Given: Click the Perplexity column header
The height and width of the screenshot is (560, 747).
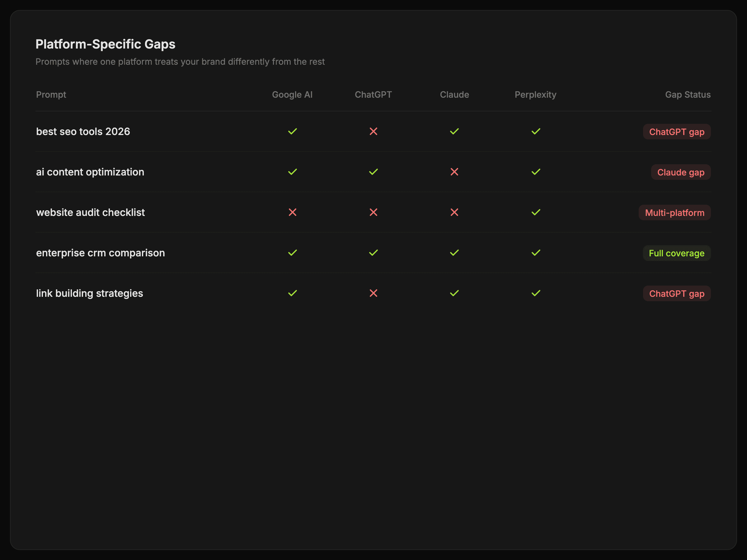Looking at the screenshot, I should (x=535, y=95).
